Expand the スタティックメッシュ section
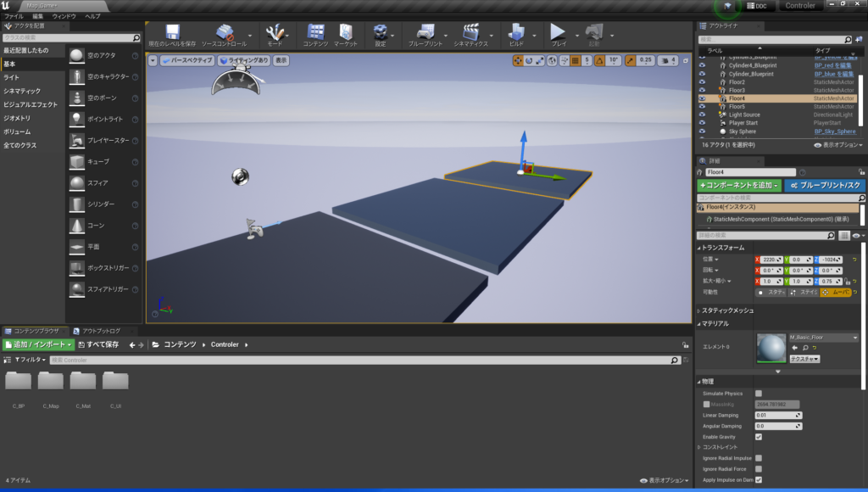Image resolution: width=868 pixels, height=492 pixels. click(x=698, y=310)
